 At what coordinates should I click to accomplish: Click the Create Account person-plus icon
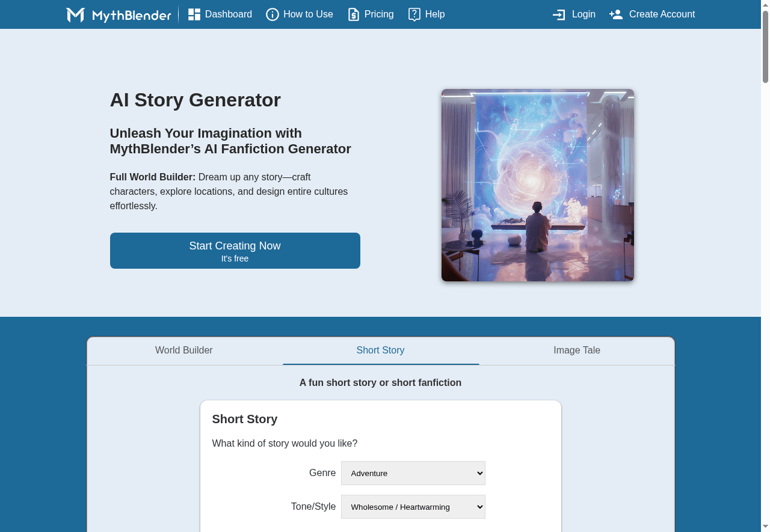[x=615, y=14]
